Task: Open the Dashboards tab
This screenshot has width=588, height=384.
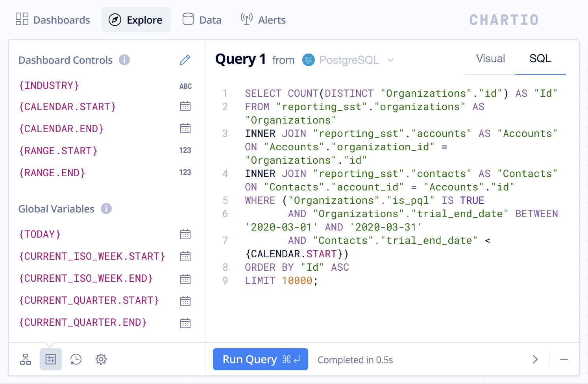Action: point(53,20)
